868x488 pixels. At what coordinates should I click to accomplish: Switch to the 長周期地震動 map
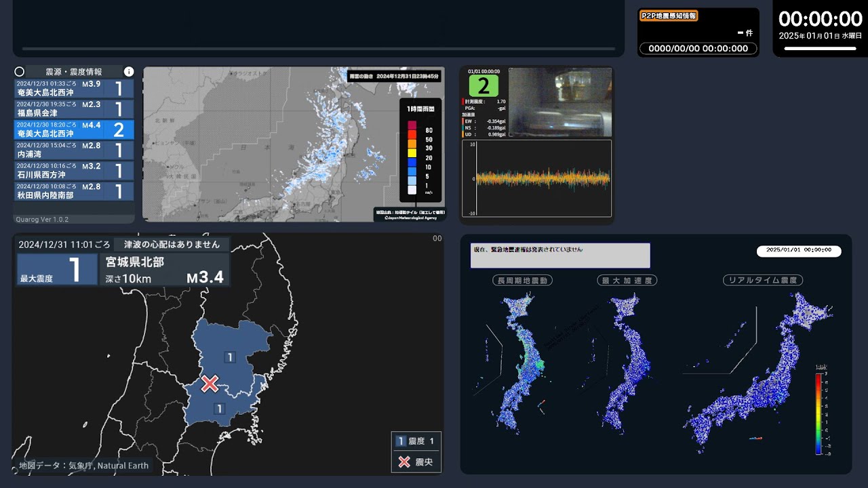tap(522, 281)
